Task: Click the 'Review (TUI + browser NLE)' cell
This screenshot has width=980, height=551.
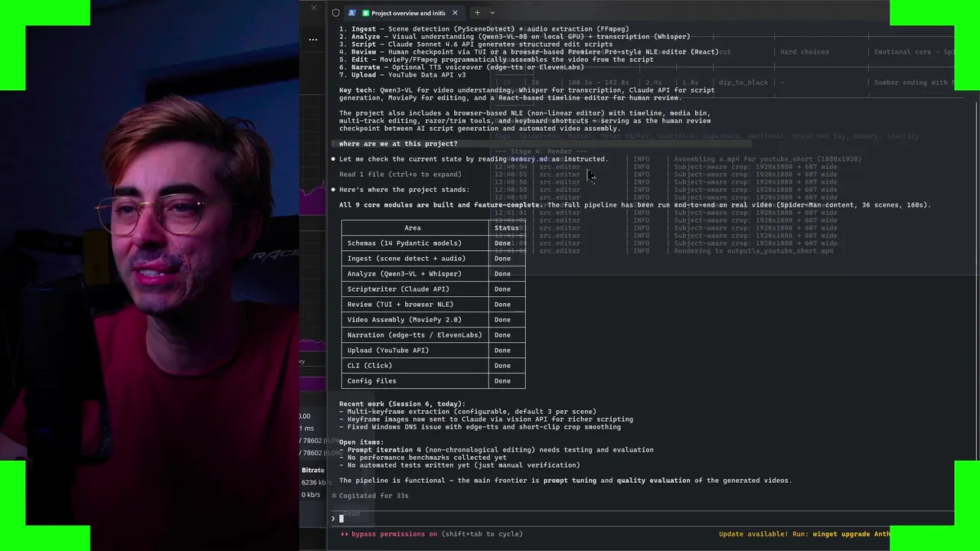Action: [415, 305]
